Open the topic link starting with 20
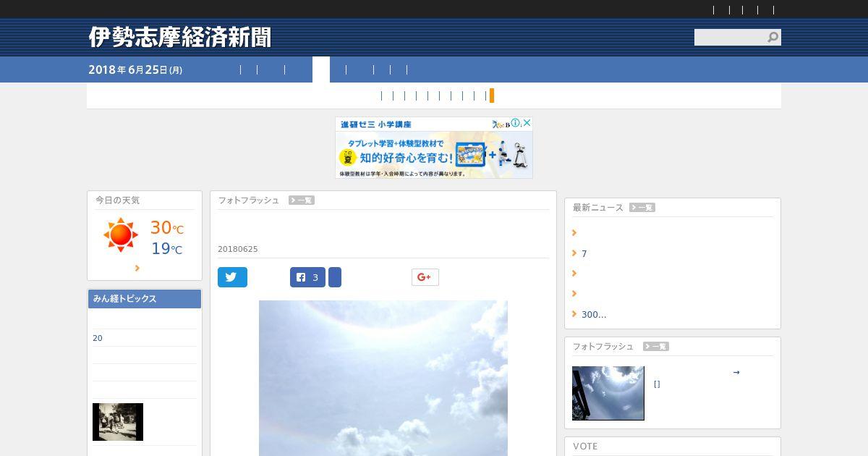This screenshot has width=868, height=456. [x=98, y=338]
